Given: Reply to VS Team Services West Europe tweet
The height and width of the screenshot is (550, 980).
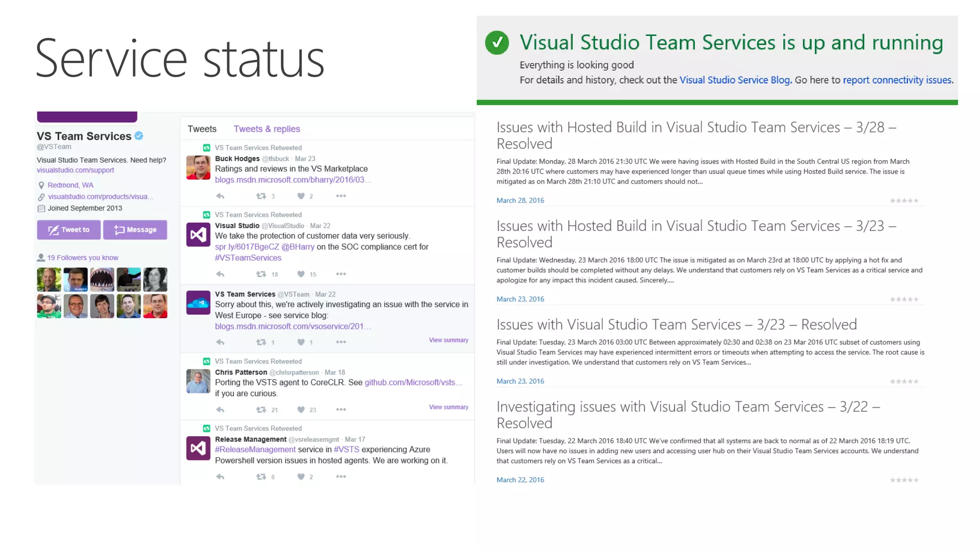Looking at the screenshot, I should point(220,342).
